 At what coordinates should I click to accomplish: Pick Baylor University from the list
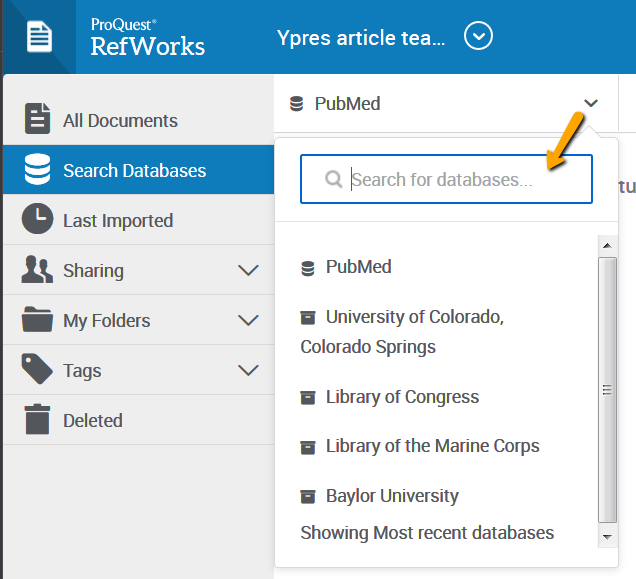click(392, 496)
